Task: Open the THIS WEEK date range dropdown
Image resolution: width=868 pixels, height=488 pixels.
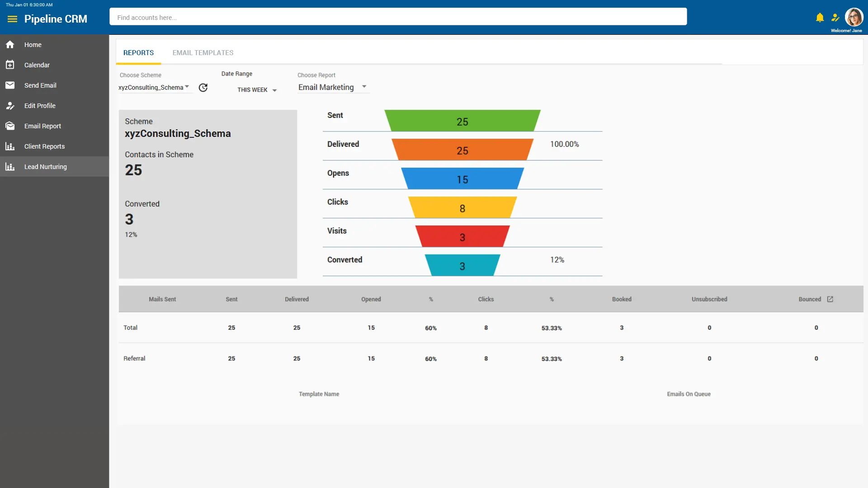Action: pos(256,89)
